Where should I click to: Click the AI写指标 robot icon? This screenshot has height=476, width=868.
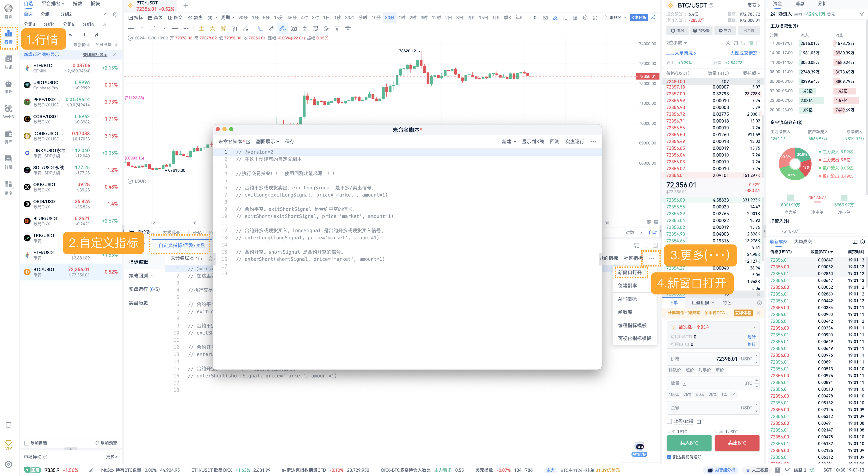[x=639, y=449]
